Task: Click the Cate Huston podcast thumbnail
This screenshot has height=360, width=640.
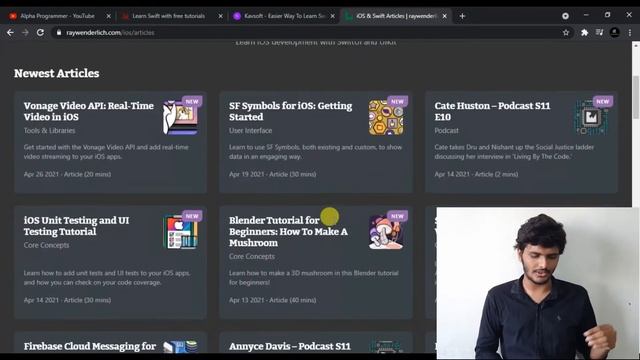Action: click(x=591, y=118)
